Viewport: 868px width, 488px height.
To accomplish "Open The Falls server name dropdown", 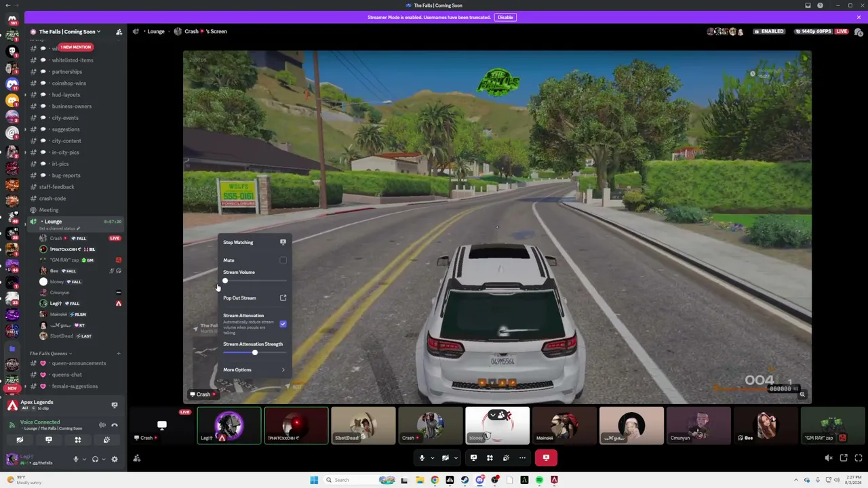I will (70, 32).
